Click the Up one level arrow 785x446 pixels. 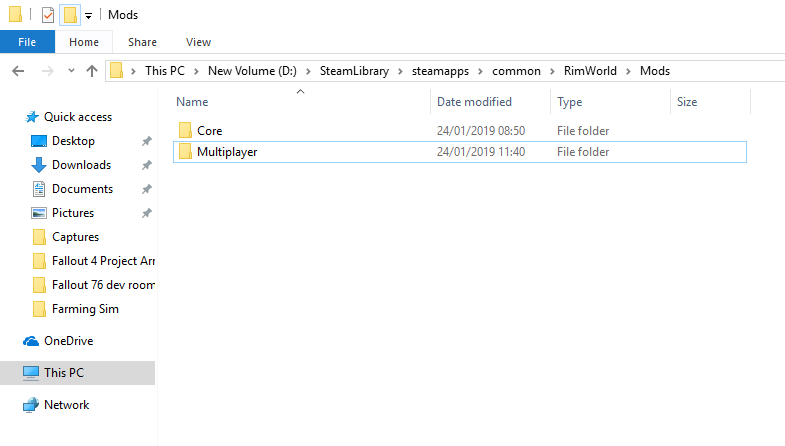click(92, 71)
